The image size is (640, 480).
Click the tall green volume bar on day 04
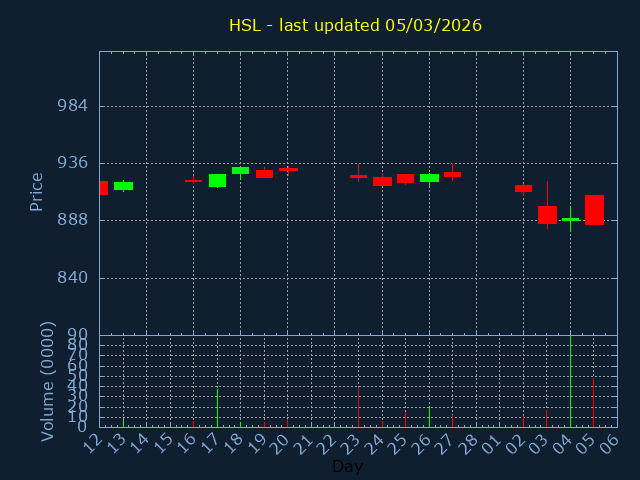tap(570, 381)
